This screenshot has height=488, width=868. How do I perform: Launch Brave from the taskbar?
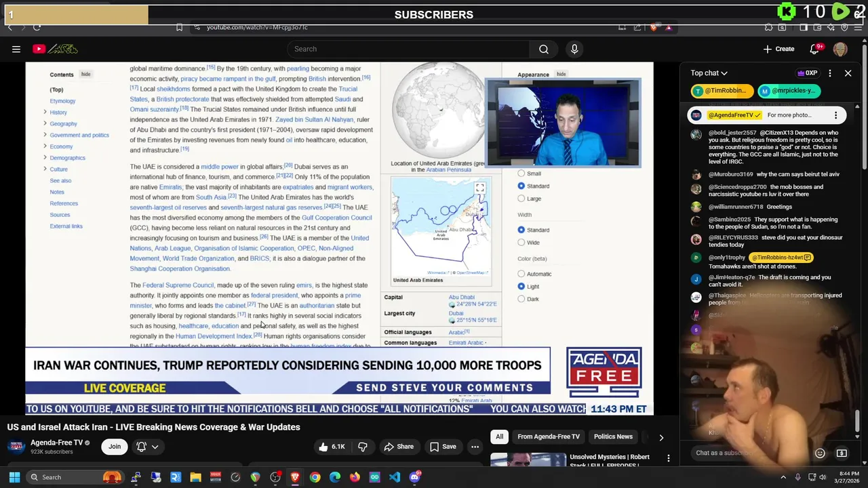pos(295,477)
